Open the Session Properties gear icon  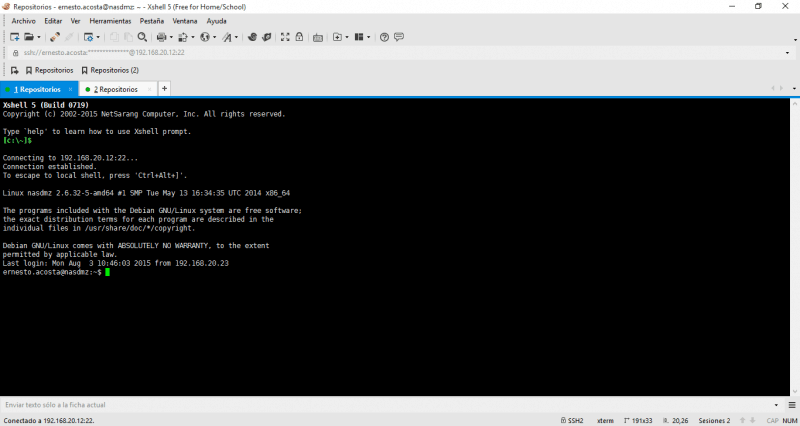click(88, 37)
